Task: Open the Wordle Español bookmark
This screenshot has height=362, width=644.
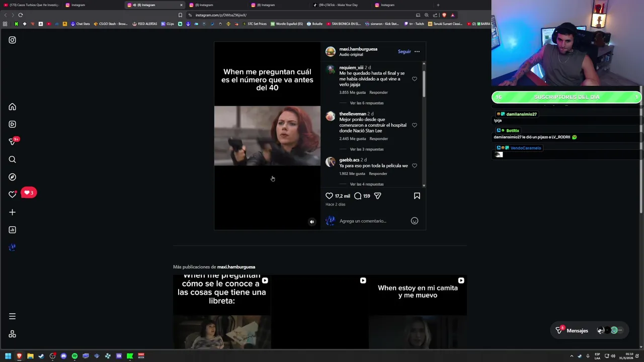Action: [x=287, y=24]
